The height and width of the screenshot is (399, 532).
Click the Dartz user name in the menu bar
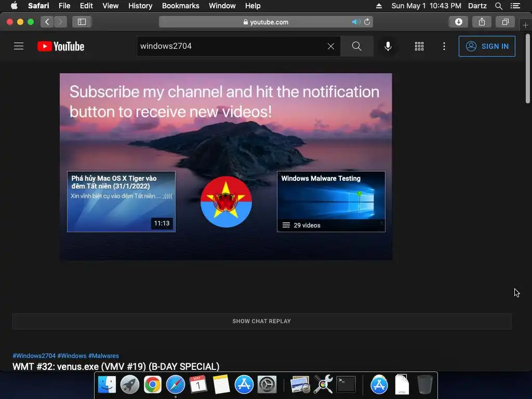pyautogui.click(x=477, y=6)
